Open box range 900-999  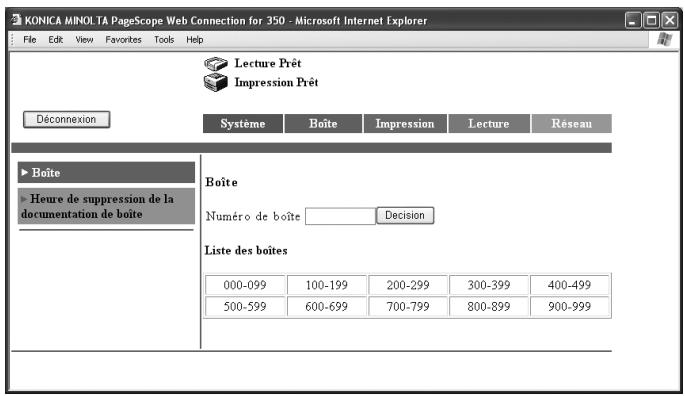570,306
